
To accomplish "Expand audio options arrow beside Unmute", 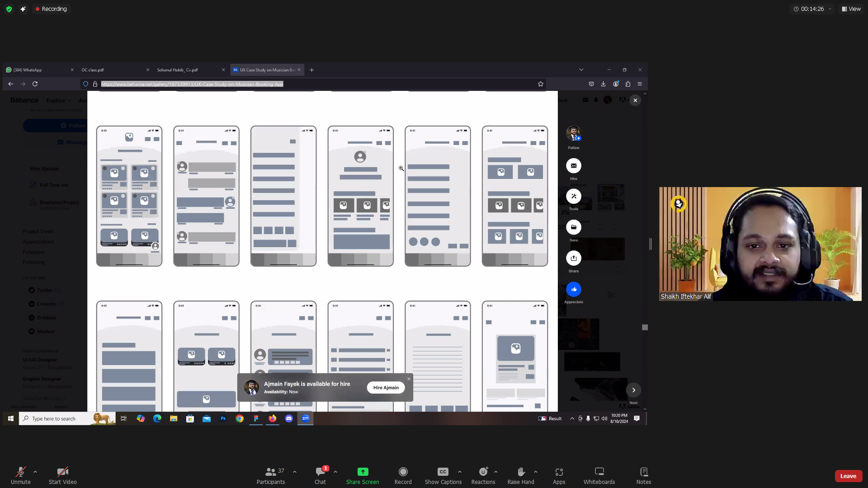I will [x=35, y=472].
